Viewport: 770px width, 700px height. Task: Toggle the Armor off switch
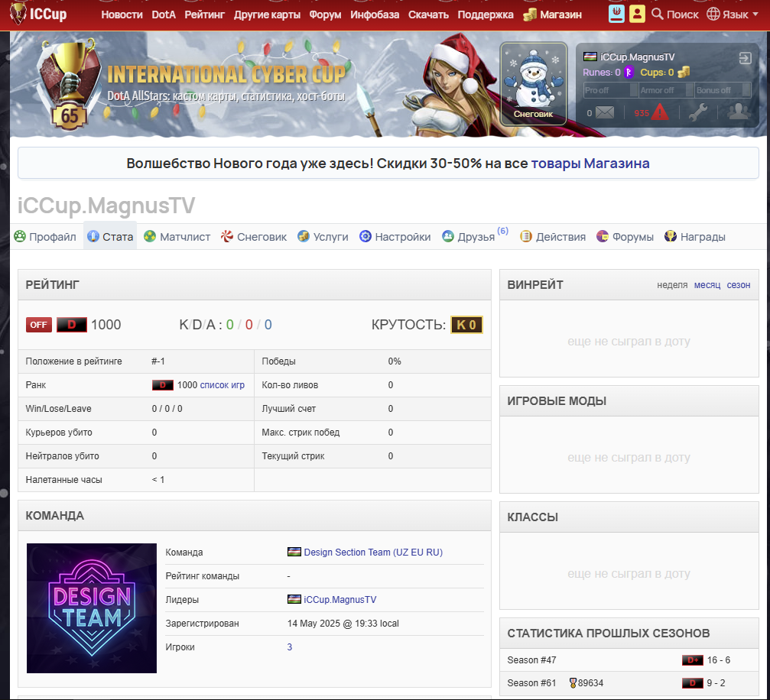[666, 90]
